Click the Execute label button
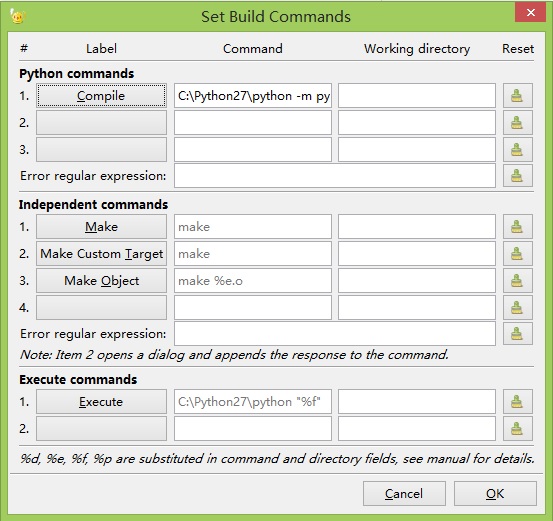553x521 pixels. point(101,401)
